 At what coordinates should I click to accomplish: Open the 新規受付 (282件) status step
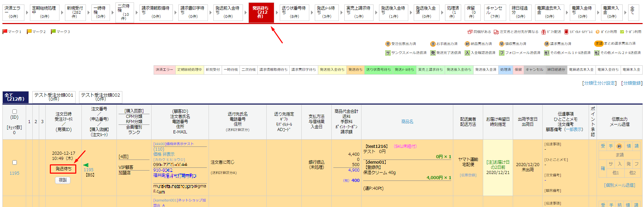(x=75, y=12)
